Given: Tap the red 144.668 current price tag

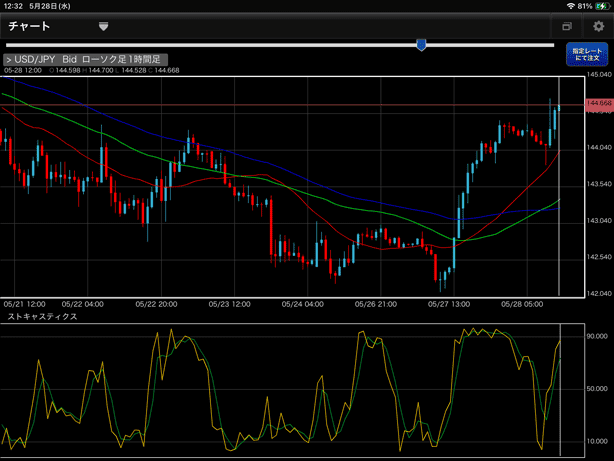Looking at the screenshot, I should click(599, 103).
